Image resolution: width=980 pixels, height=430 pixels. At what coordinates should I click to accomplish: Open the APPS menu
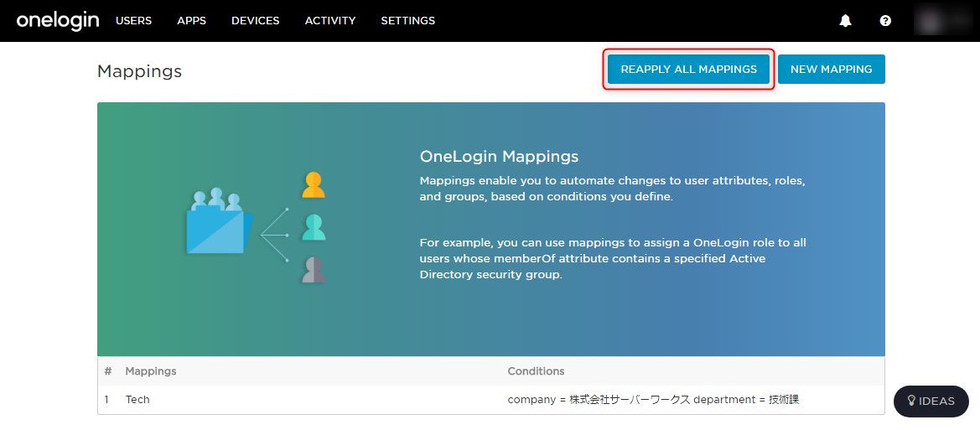(191, 21)
